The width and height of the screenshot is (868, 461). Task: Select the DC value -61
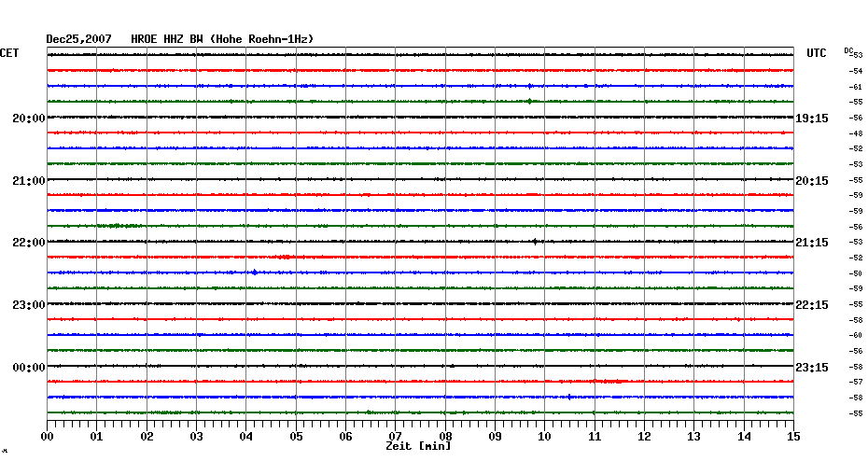(x=856, y=87)
